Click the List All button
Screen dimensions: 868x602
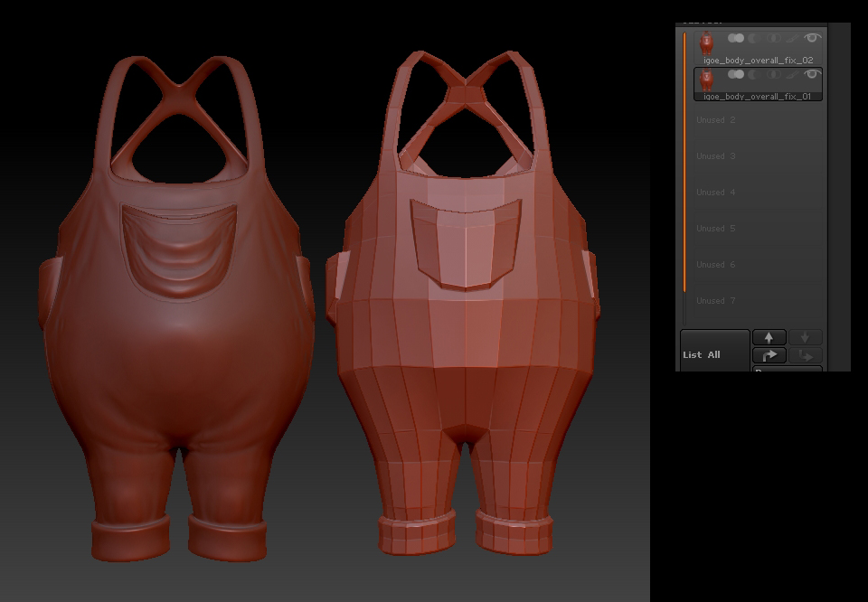tap(714, 354)
